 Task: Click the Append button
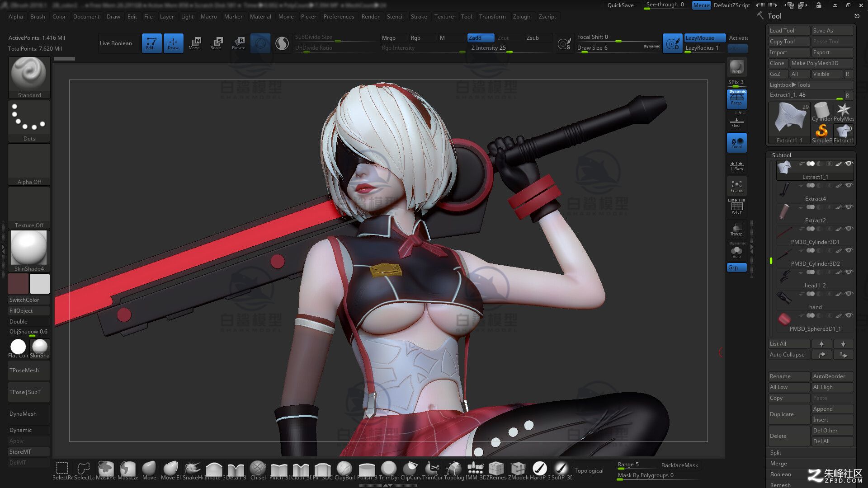(x=832, y=408)
